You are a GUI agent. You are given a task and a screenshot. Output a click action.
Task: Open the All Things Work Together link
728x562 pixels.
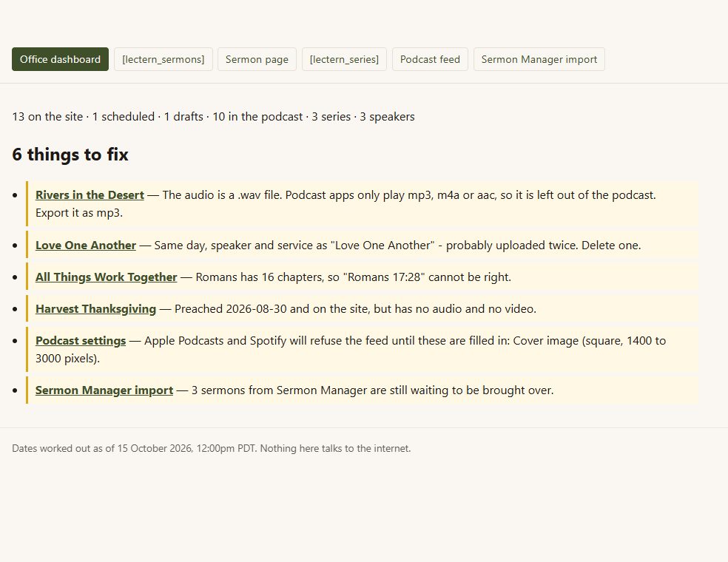point(107,277)
